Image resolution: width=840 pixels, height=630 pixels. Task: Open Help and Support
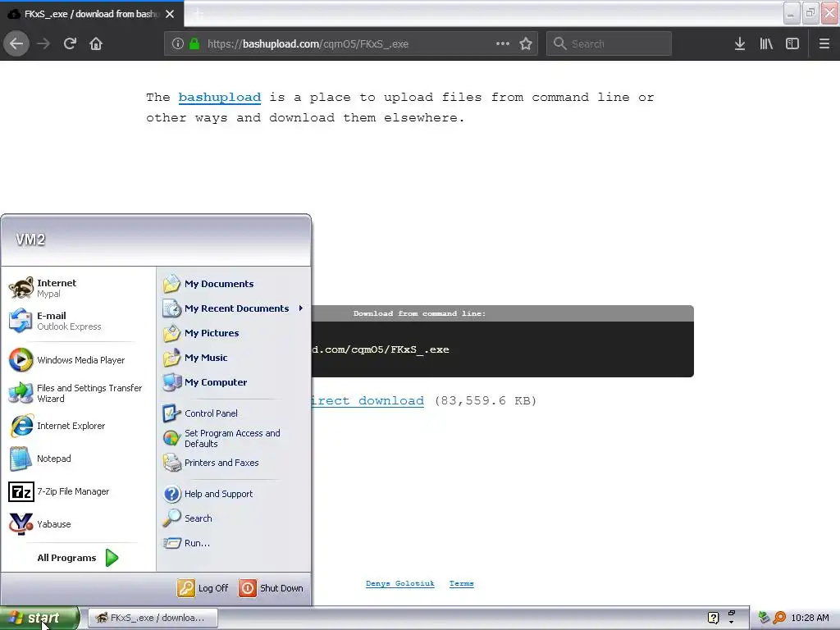pos(234,494)
